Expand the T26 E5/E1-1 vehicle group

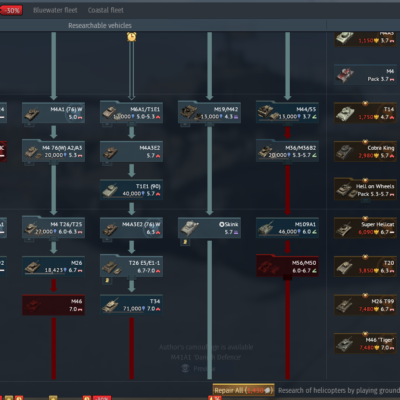(131, 267)
